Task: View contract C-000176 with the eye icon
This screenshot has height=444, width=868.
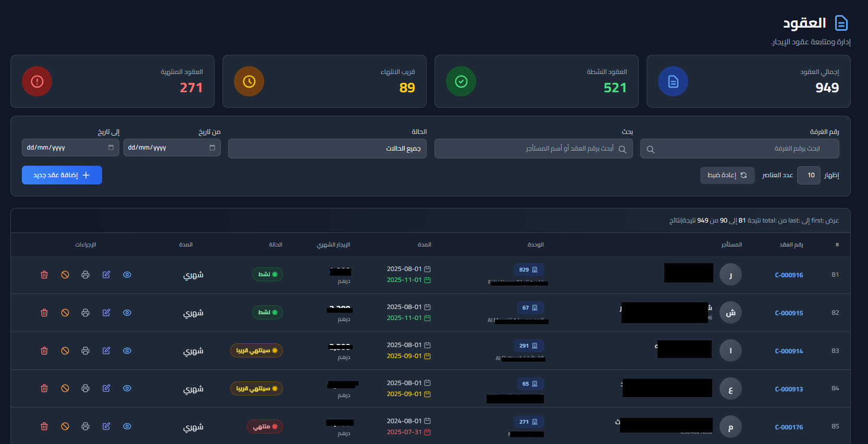Action: pyautogui.click(x=127, y=426)
